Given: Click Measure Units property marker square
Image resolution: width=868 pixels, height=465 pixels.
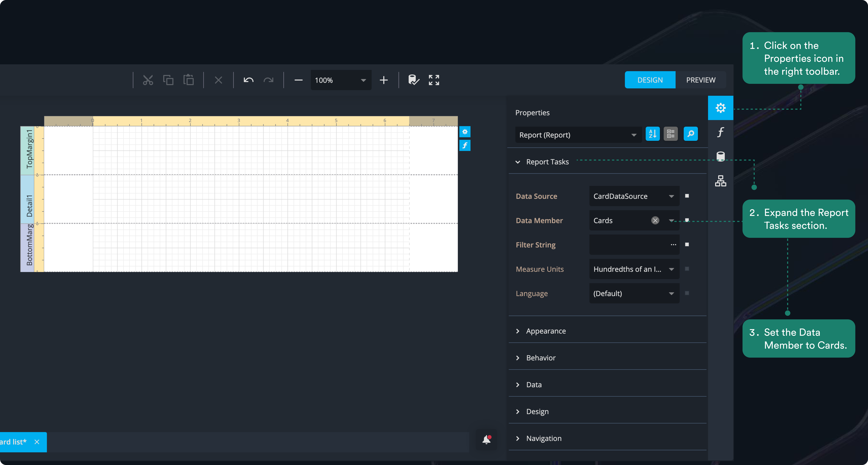Looking at the screenshot, I should click(687, 269).
